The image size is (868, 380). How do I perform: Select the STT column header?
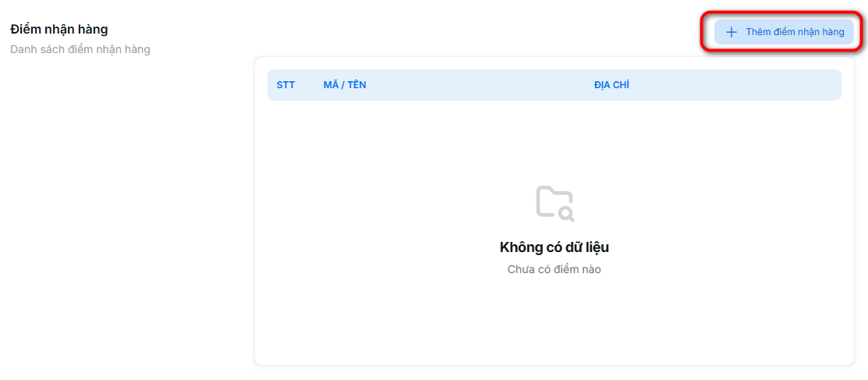(x=285, y=85)
